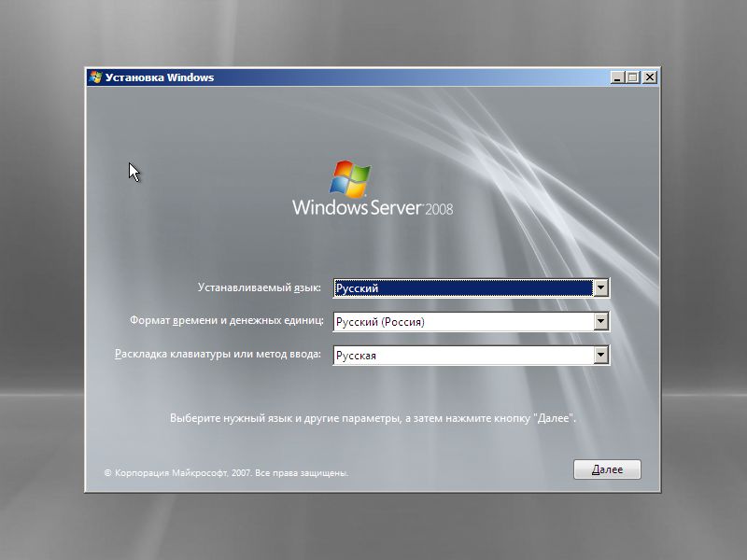This screenshot has width=747, height=560.
Task: Click the Windows Server 2008 logo
Action: 373,189
